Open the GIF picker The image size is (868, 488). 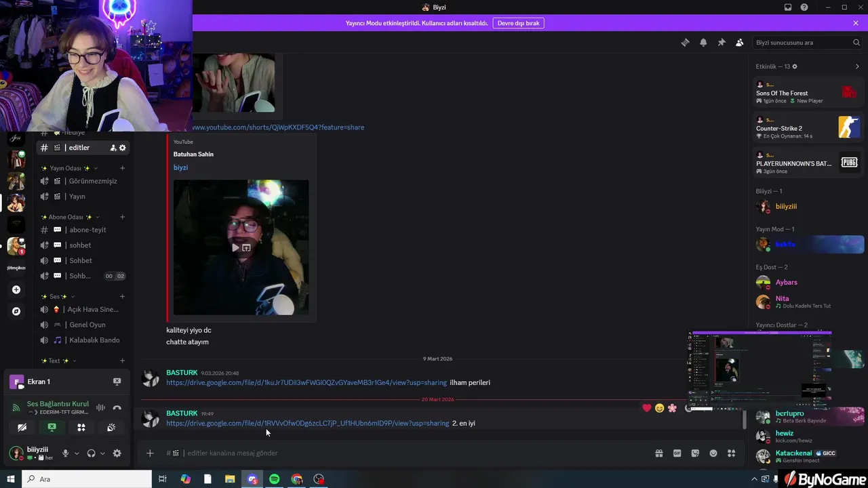click(677, 453)
